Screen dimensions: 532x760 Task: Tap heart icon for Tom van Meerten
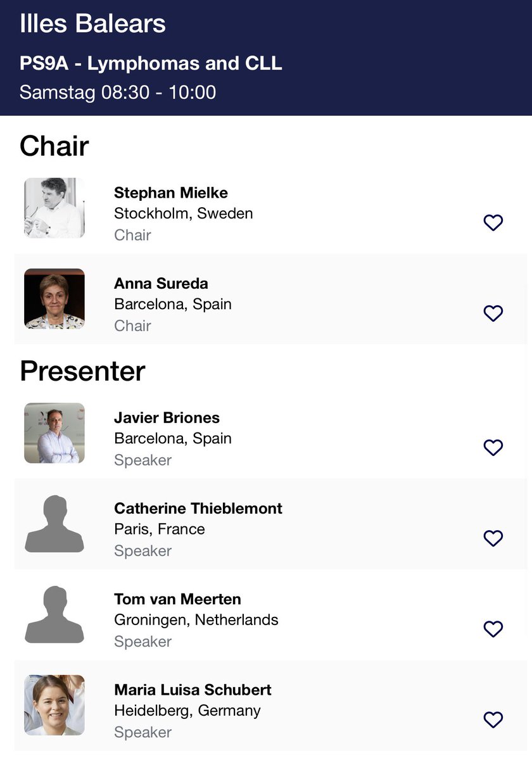[493, 628]
